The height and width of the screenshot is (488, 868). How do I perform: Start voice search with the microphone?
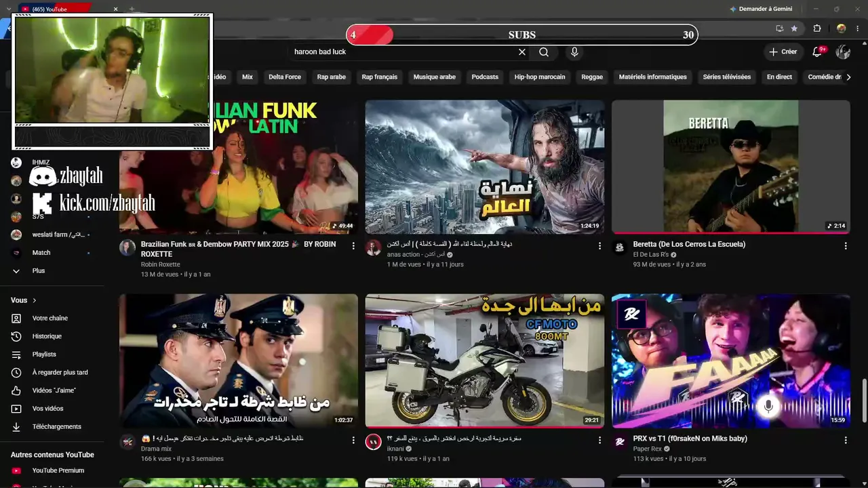pyautogui.click(x=574, y=52)
